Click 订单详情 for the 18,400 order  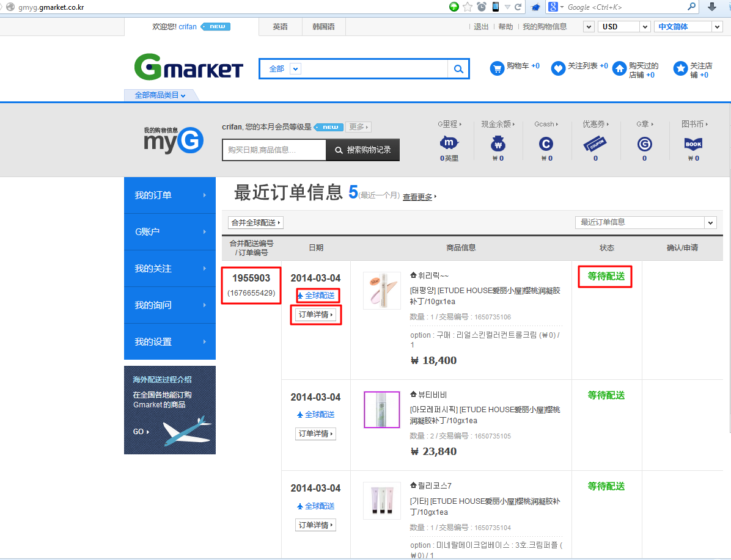tap(315, 315)
